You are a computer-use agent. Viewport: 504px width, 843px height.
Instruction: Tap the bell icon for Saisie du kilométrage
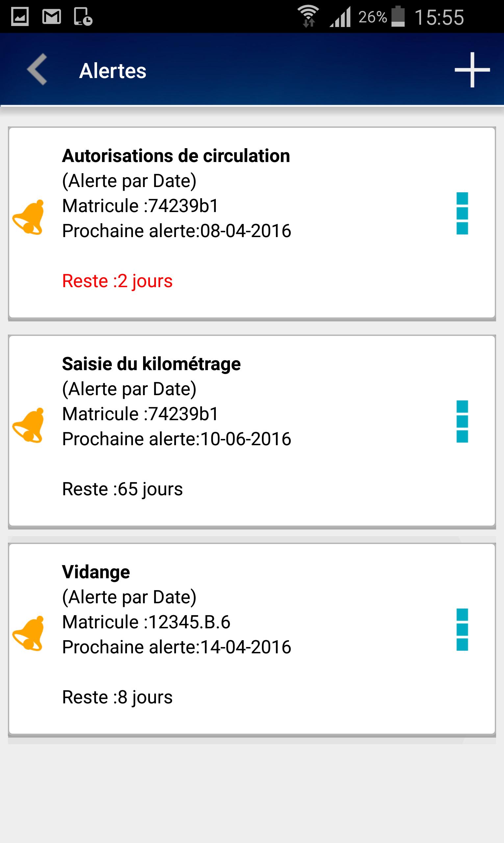(29, 425)
